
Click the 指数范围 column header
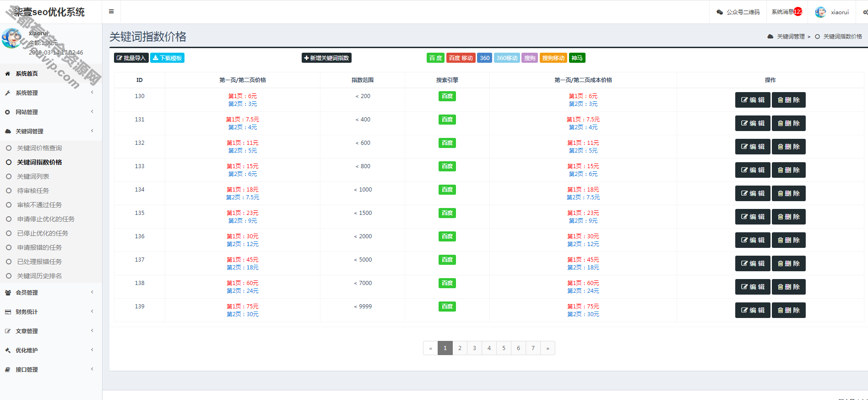coord(363,80)
